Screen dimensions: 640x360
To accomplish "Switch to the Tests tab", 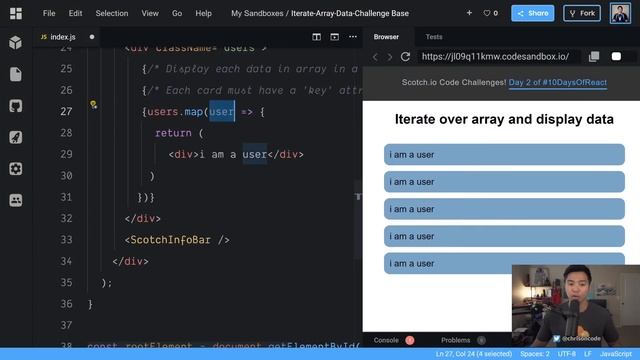I will coord(434,37).
